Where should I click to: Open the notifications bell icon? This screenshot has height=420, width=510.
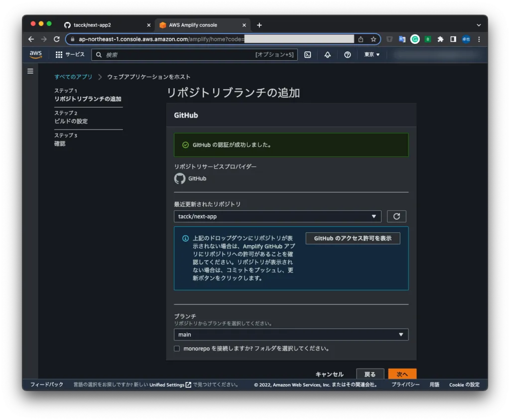(x=327, y=55)
